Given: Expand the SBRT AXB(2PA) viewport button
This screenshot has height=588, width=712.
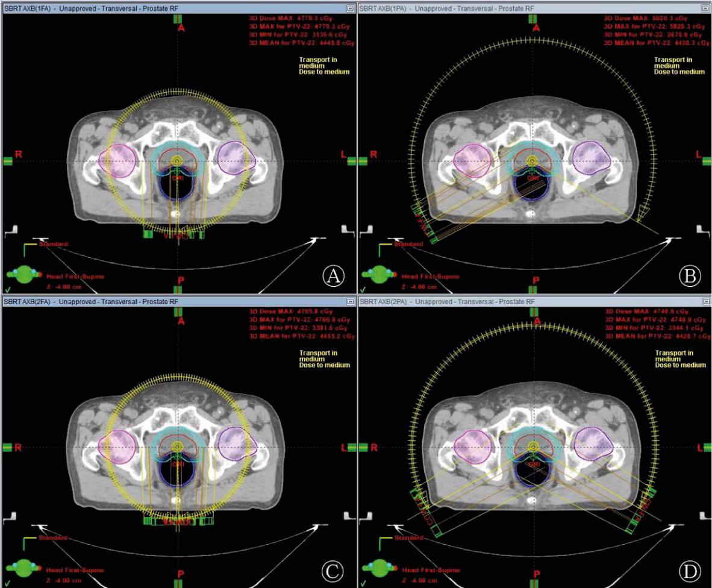Looking at the screenshot, I should pyautogui.click(x=707, y=302).
